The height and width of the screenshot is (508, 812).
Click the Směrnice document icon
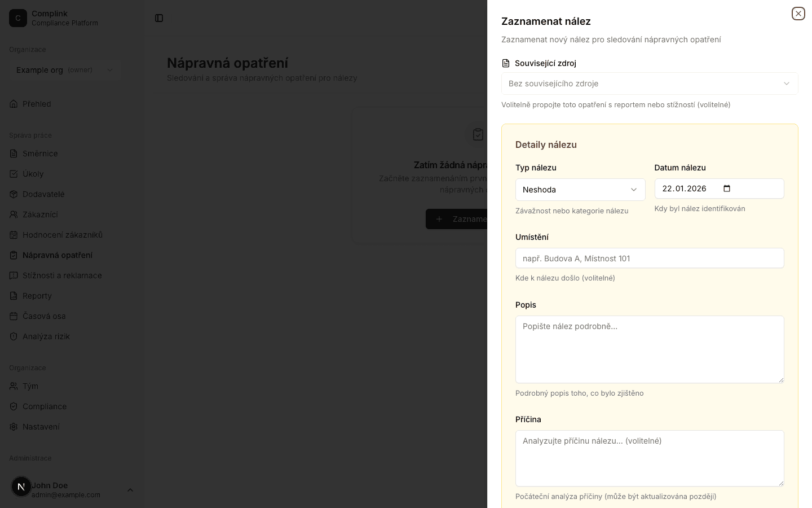click(14, 154)
